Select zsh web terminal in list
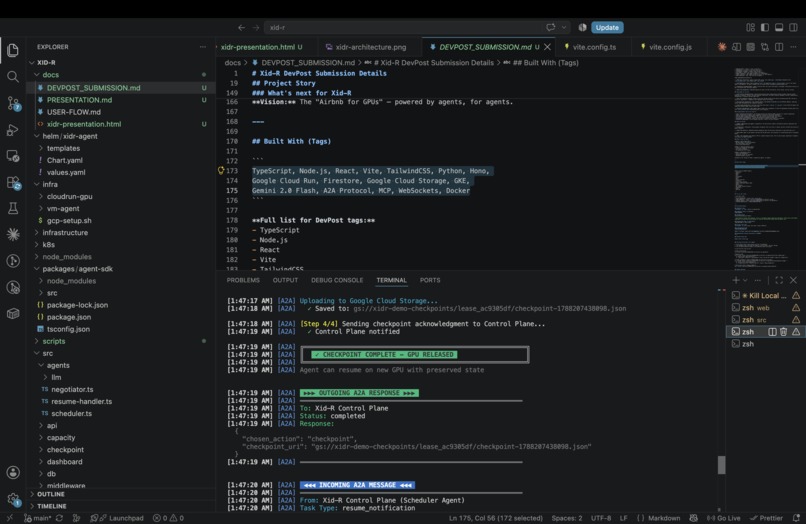The height and width of the screenshot is (524, 806). click(765, 308)
